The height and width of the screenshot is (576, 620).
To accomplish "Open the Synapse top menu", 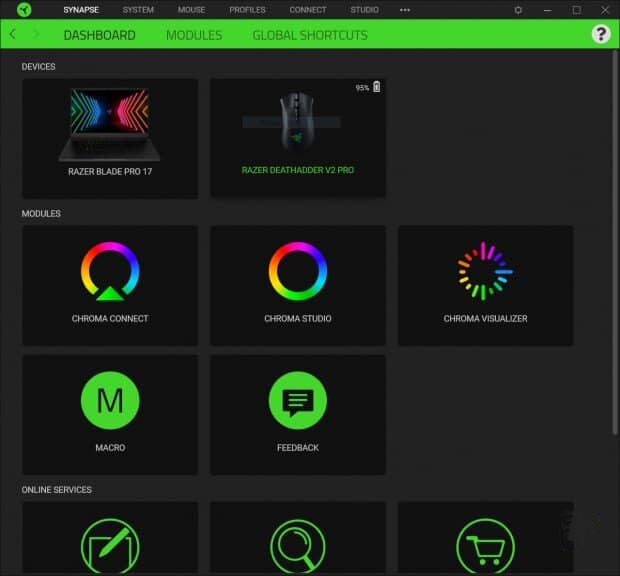I will (x=81, y=10).
